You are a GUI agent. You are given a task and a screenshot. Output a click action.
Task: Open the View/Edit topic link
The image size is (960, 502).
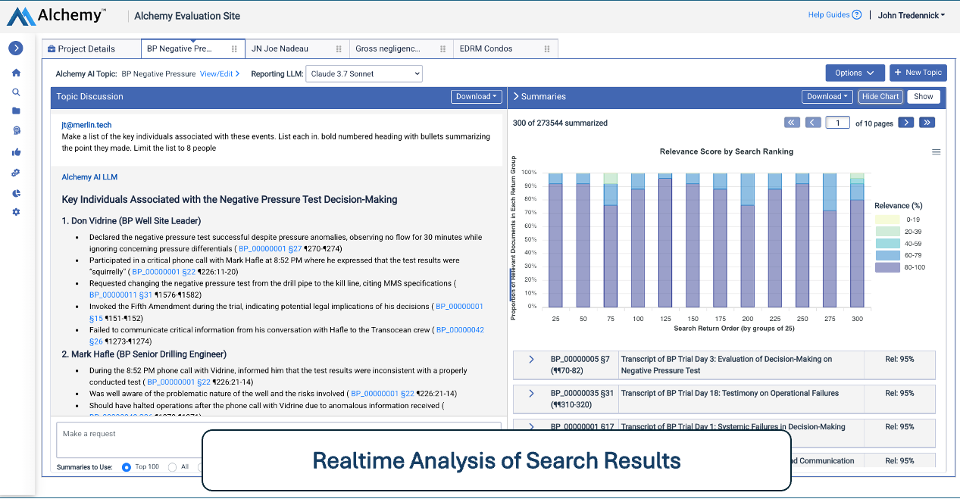point(219,74)
